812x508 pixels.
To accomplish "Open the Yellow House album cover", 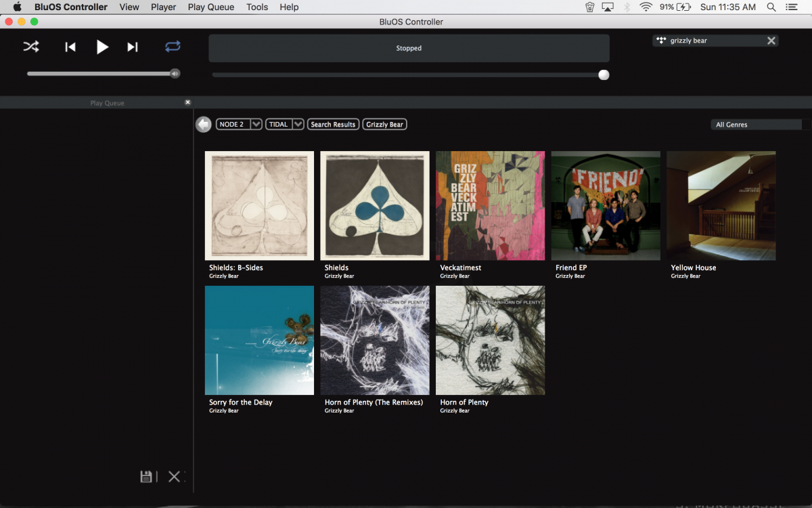I will [x=721, y=206].
